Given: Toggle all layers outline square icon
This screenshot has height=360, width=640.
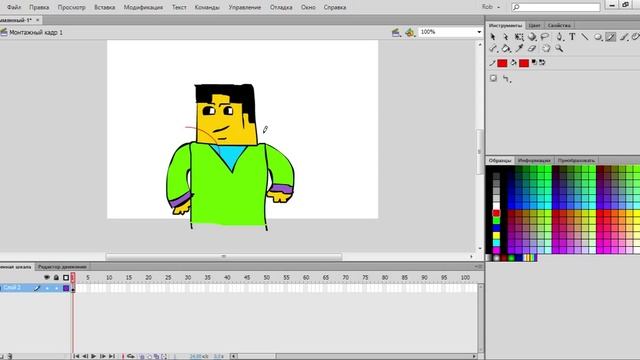Looking at the screenshot, I should tap(66, 278).
